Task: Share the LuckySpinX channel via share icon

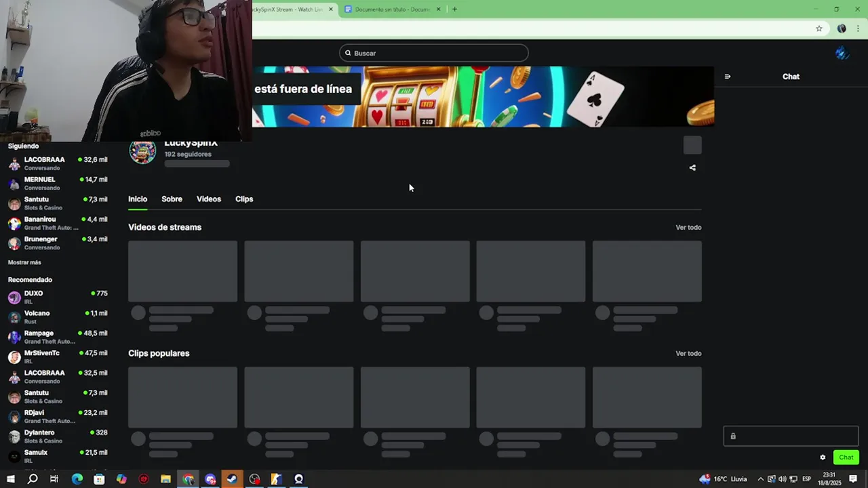Action: [692, 167]
